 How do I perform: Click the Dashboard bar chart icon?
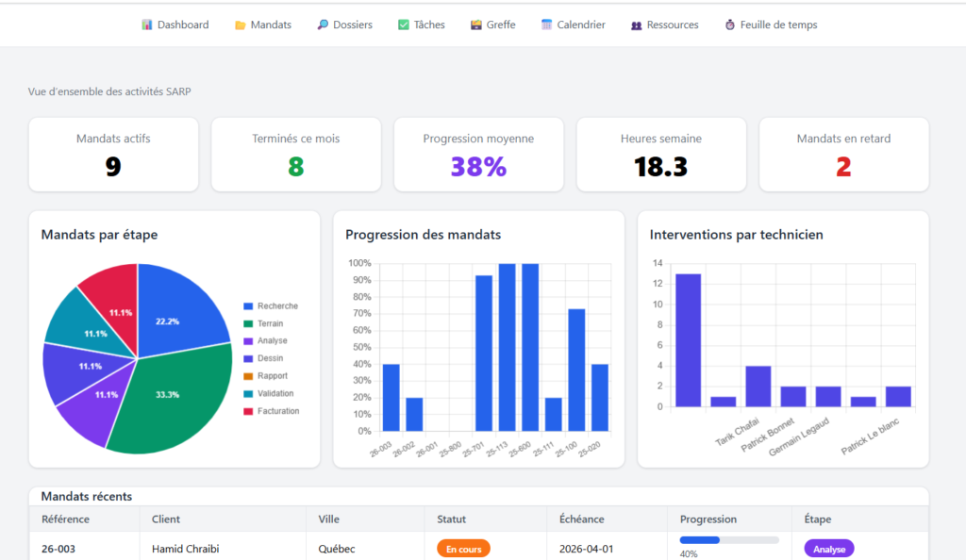(x=147, y=25)
